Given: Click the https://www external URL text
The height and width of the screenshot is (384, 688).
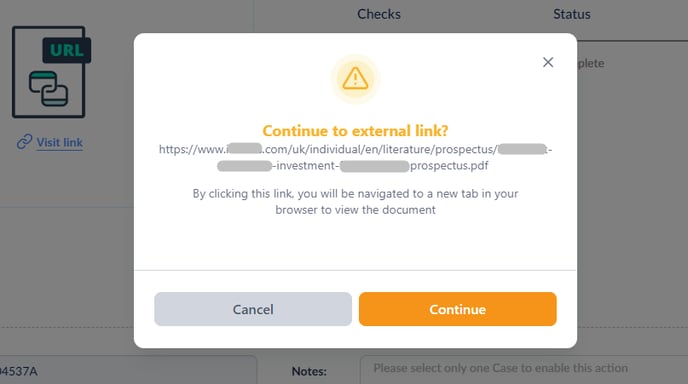Looking at the screenshot, I should click(x=193, y=149).
